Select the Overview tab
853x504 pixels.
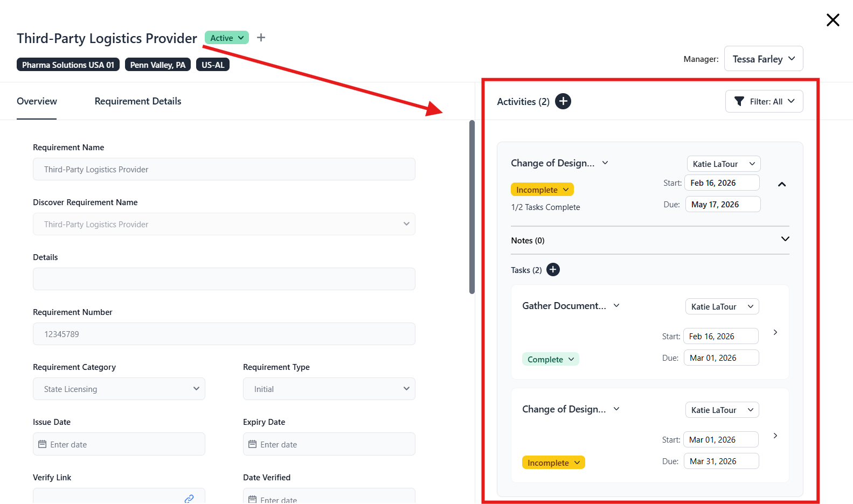click(37, 101)
